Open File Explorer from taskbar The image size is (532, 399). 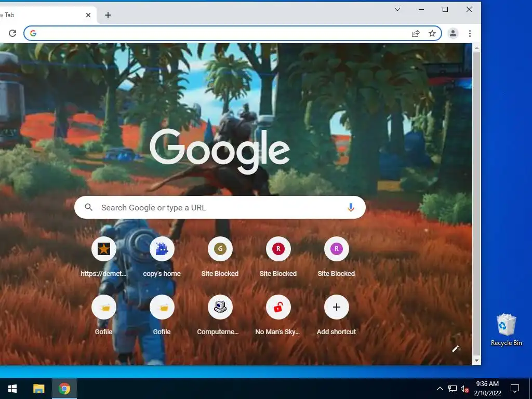(38, 389)
